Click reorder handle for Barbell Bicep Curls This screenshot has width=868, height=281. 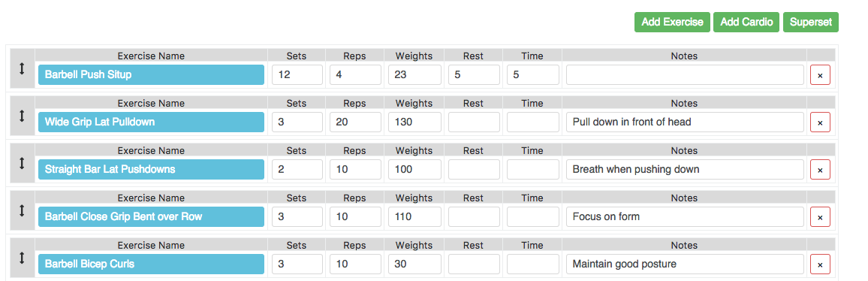coord(22,258)
